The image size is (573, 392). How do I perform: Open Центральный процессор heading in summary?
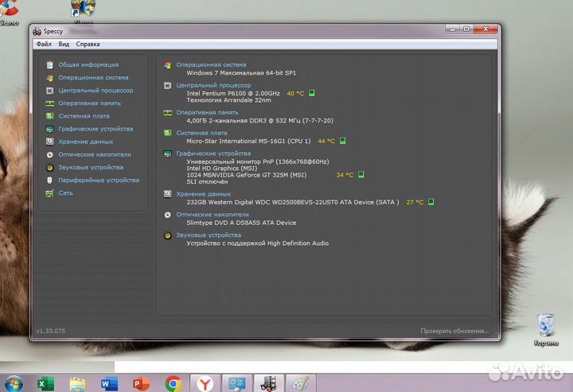click(213, 85)
